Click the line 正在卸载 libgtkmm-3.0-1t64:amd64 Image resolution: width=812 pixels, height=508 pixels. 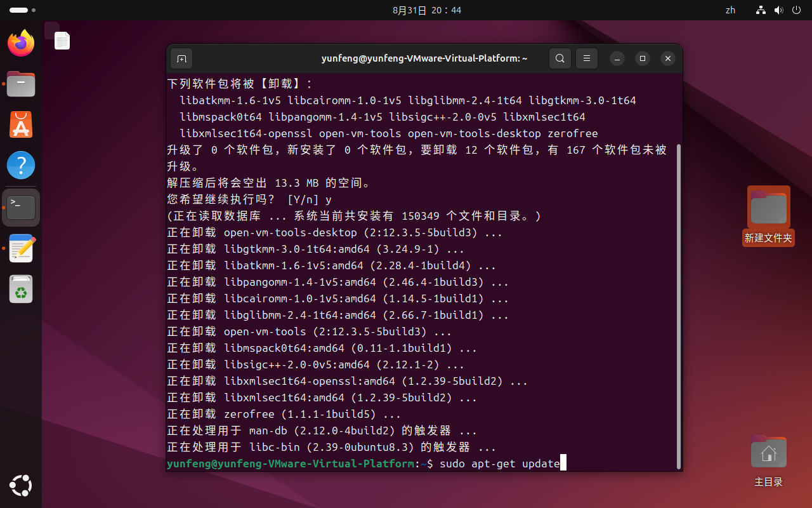pos(315,249)
